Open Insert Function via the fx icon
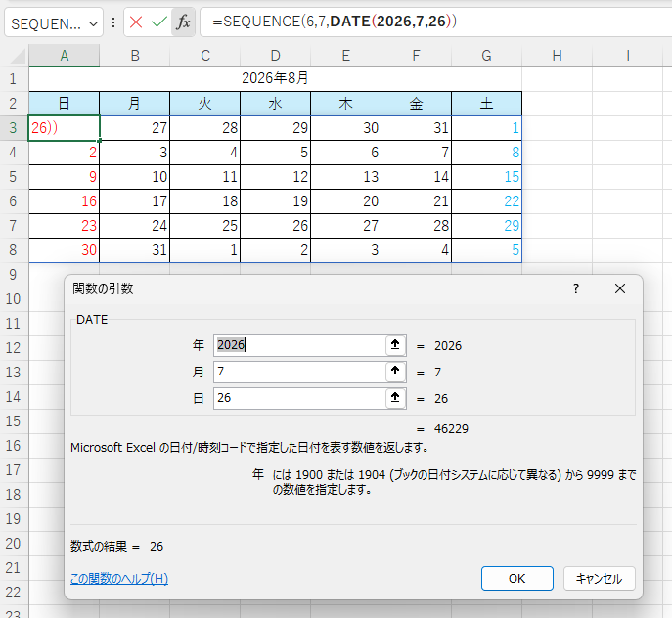This screenshot has width=672, height=618. tap(183, 22)
